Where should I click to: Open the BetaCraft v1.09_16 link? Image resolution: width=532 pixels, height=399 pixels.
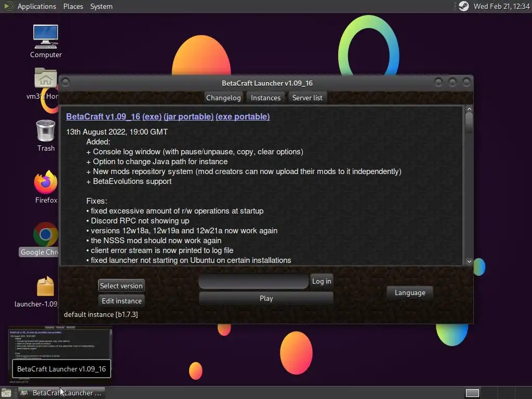[103, 116]
